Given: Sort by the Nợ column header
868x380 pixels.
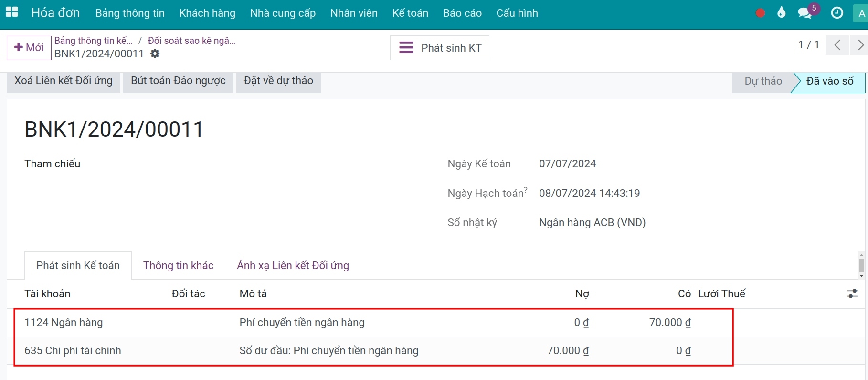Looking at the screenshot, I should pyautogui.click(x=582, y=294).
